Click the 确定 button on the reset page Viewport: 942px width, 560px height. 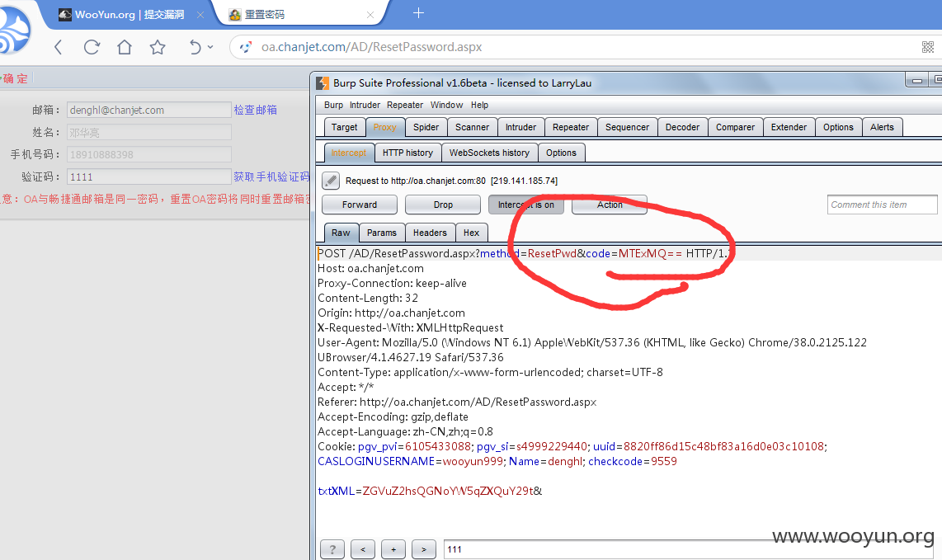[x=15, y=78]
